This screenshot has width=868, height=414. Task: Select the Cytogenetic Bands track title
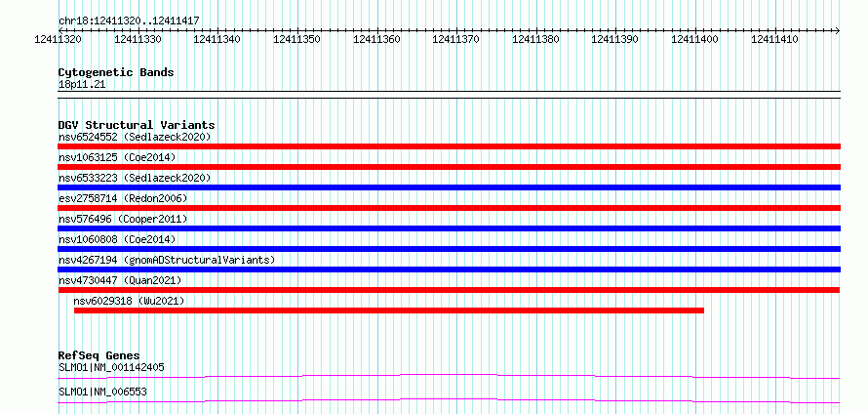click(116, 72)
